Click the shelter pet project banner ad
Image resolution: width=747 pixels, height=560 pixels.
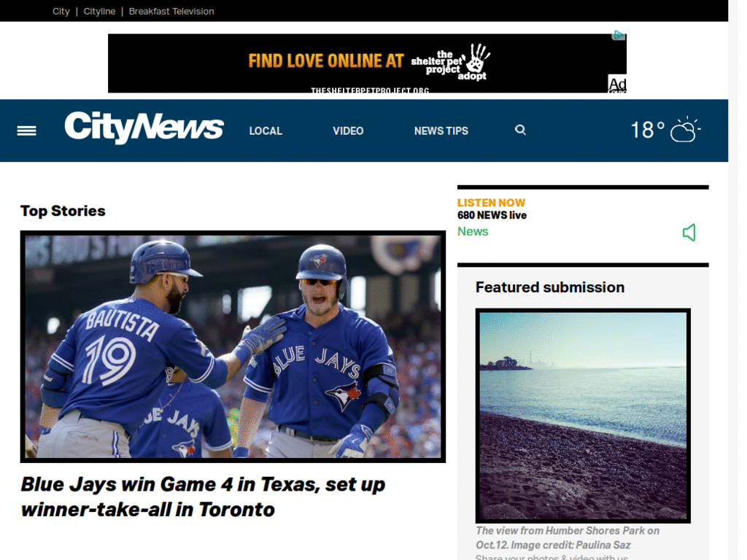[x=367, y=63]
